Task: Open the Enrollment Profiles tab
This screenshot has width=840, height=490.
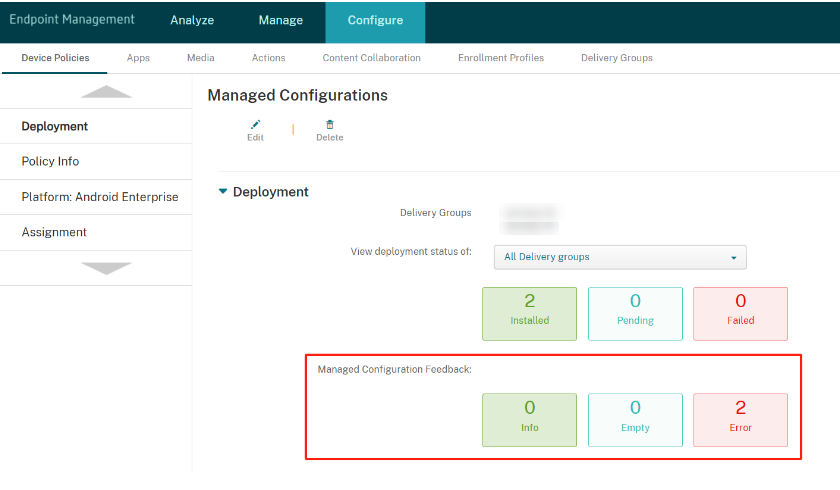Action: pos(500,58)
